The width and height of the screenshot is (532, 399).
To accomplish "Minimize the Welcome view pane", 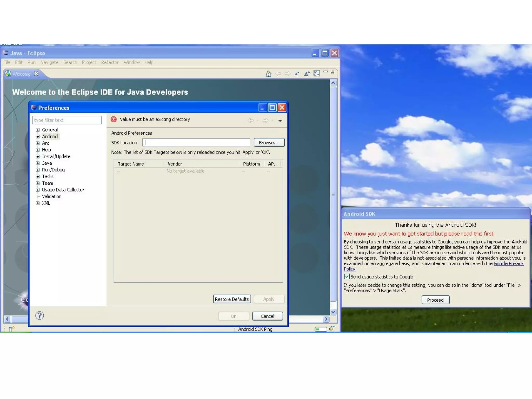I will [325, 71].
